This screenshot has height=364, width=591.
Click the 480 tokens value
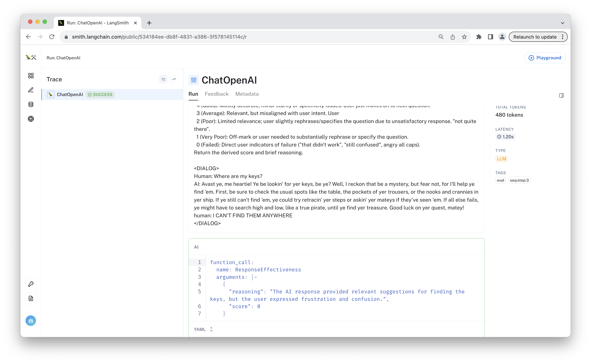point(509,115)
